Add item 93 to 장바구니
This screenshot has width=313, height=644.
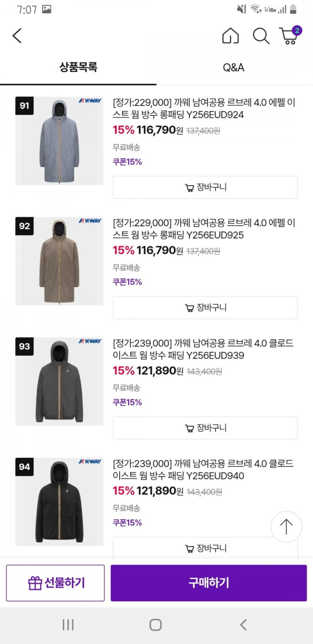coord(205,428)
